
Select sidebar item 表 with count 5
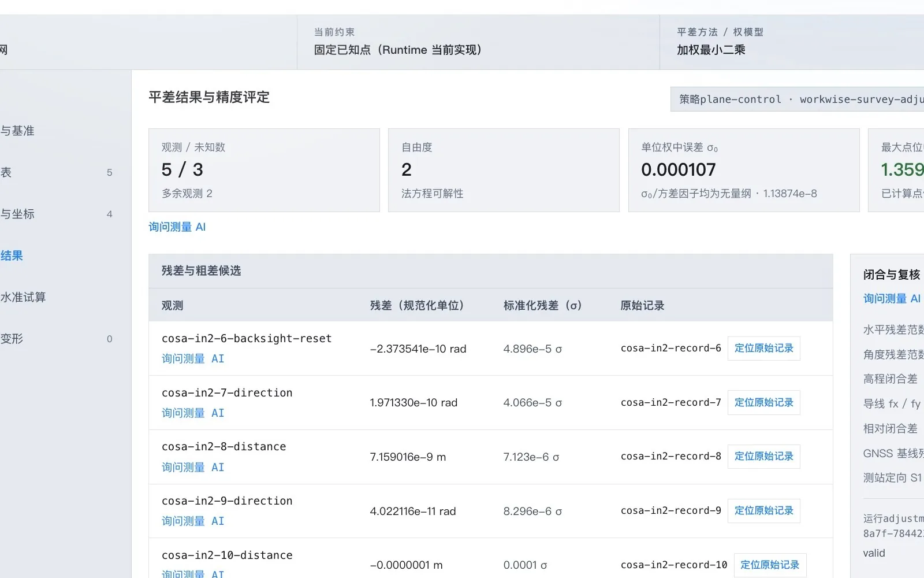pos(57,172)
